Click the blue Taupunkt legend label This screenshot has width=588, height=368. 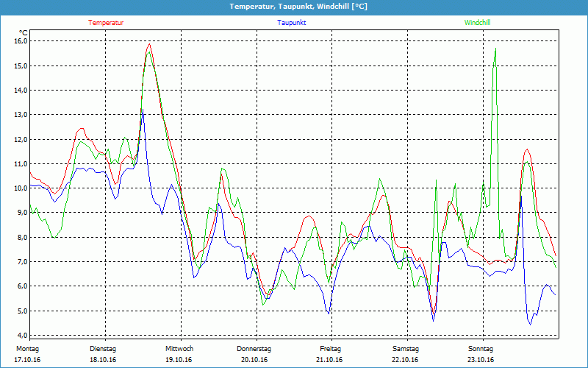[x=291, y=23]
